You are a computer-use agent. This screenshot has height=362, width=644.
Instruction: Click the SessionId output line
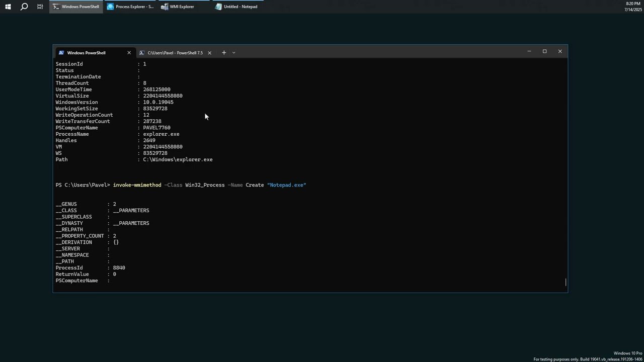[101, 64]
